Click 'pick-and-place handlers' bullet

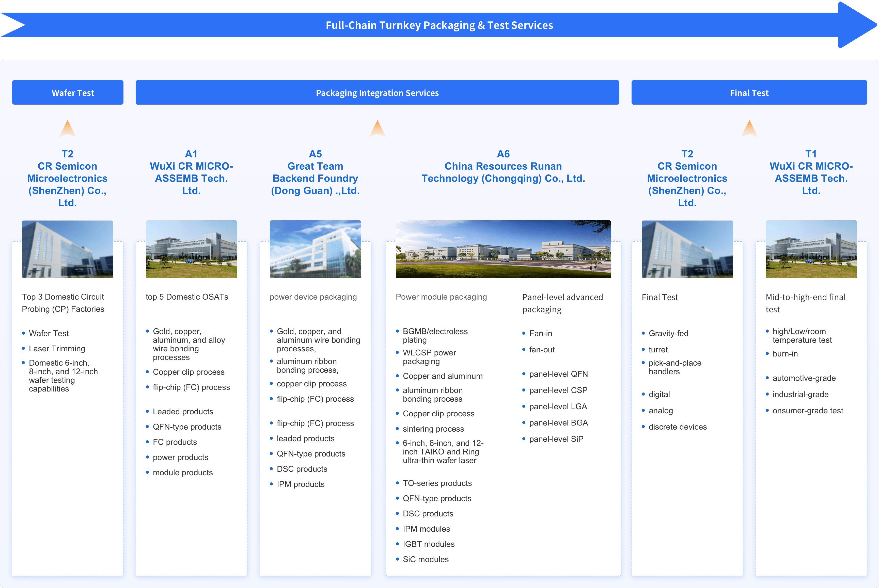click(x=674, y=367)
